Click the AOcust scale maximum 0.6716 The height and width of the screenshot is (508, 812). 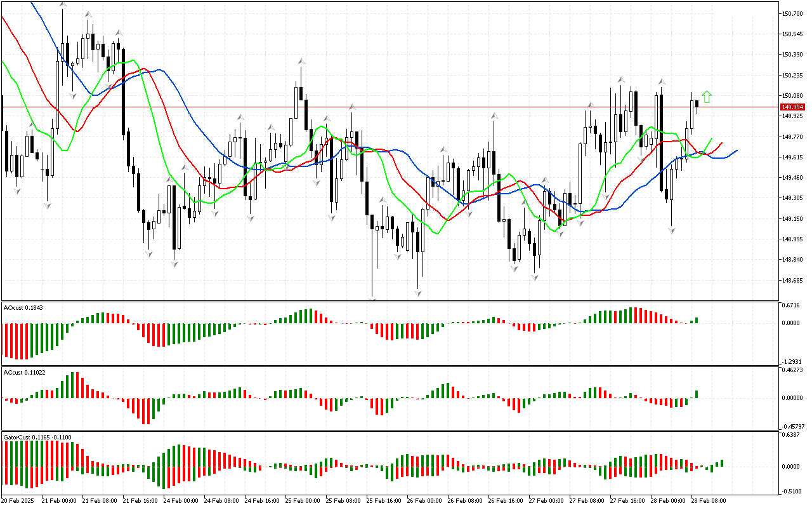[x=792, y=305]
